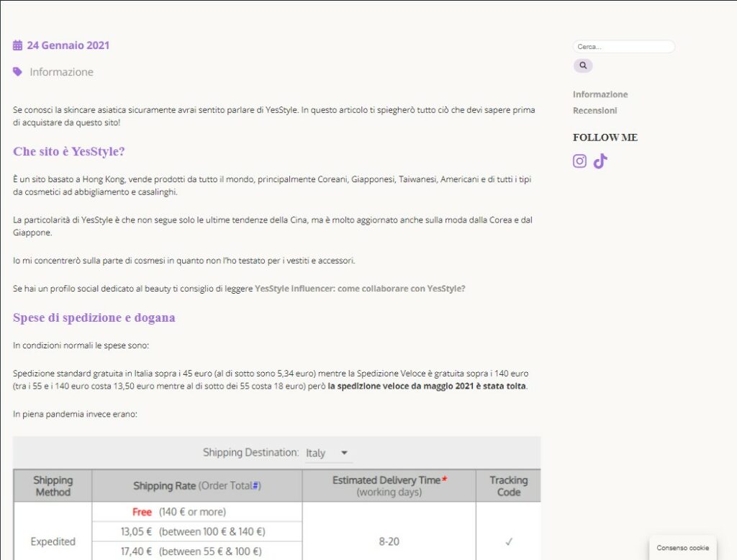This screenshot has width=737, height=560.
Task: Click the In condizioni normali le spese line
Action: tap(81, 345)
